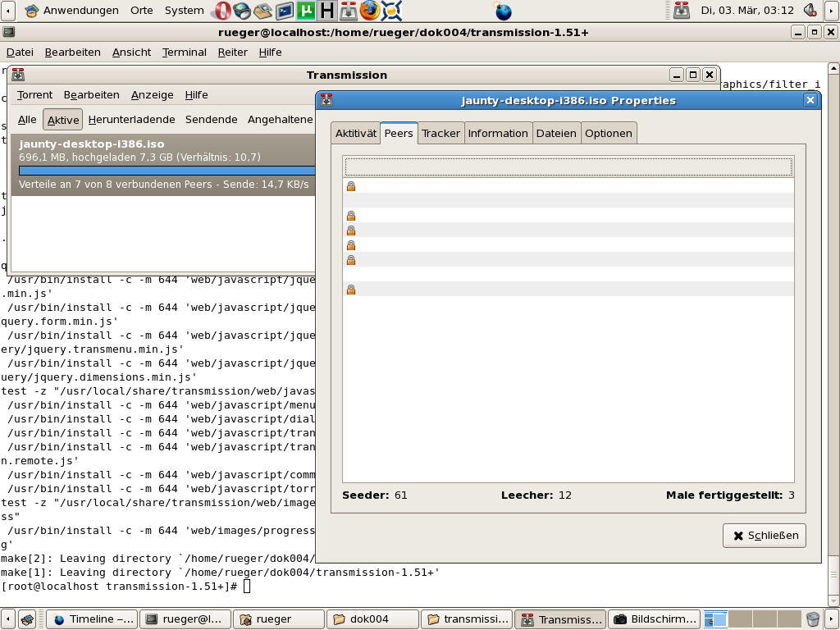Open the Terminal menu in terminal menubar
Image resolution: width=840 pixels, height=630 pixels.
click(185, 52)
